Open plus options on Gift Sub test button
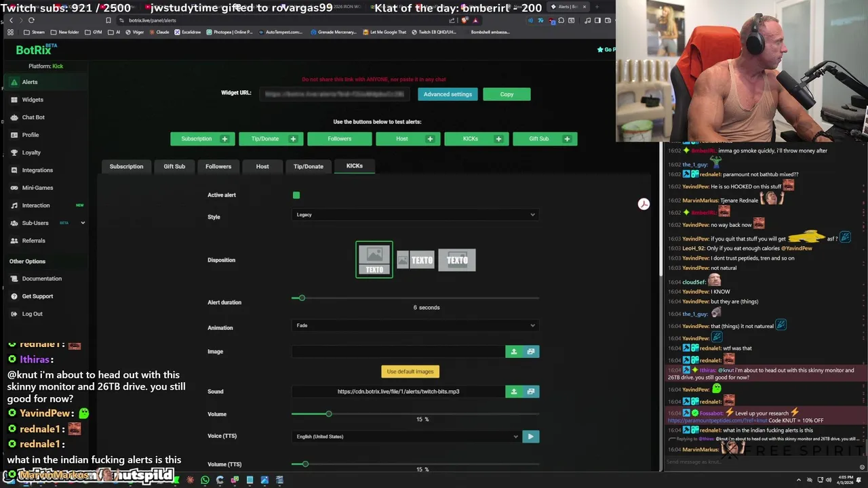 point(567,139)
